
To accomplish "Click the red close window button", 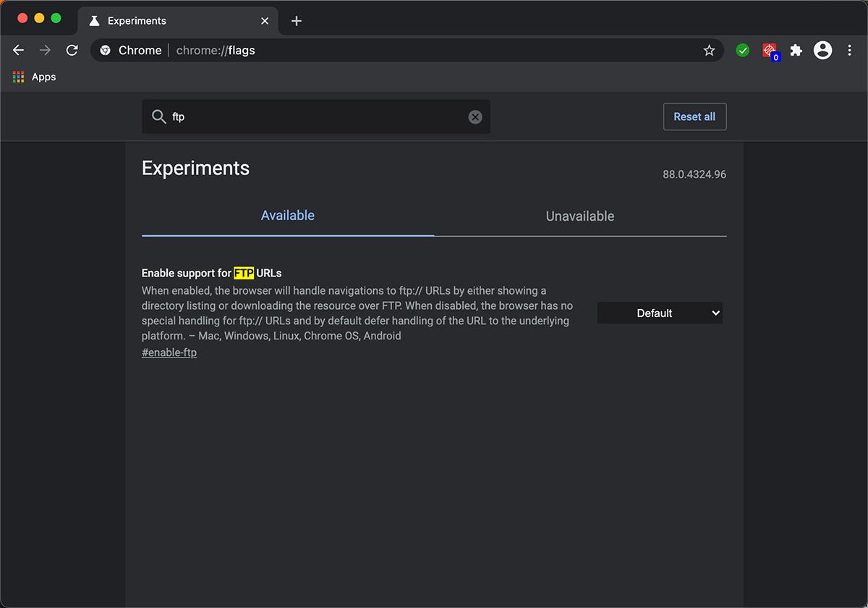I will (22, 18).
